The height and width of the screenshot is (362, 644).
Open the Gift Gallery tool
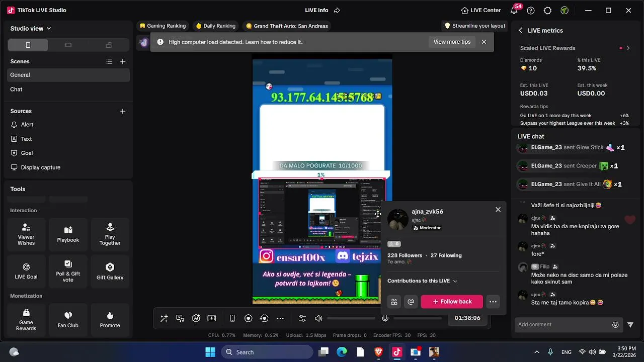[110, 271]
